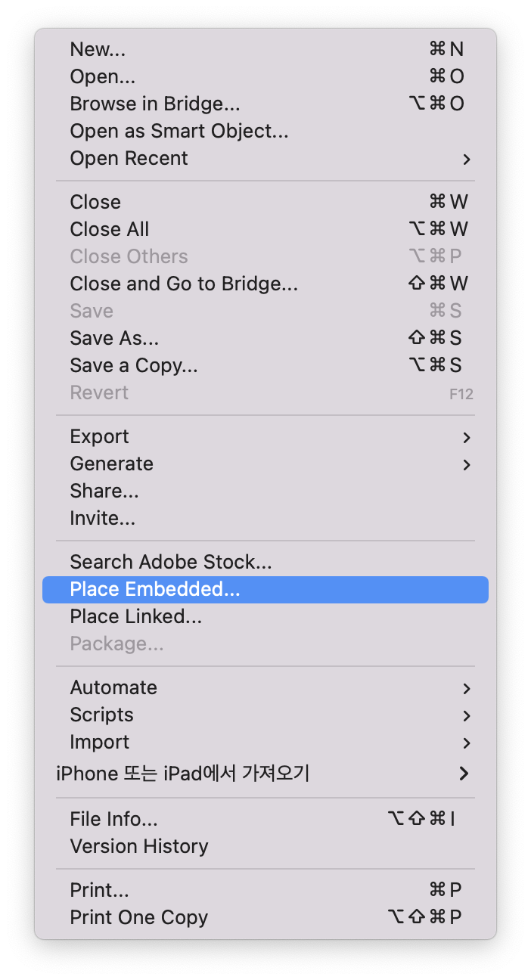Choose Open as Smart Object...
This screenshot has height=980, width=531.
pos(179,131)
